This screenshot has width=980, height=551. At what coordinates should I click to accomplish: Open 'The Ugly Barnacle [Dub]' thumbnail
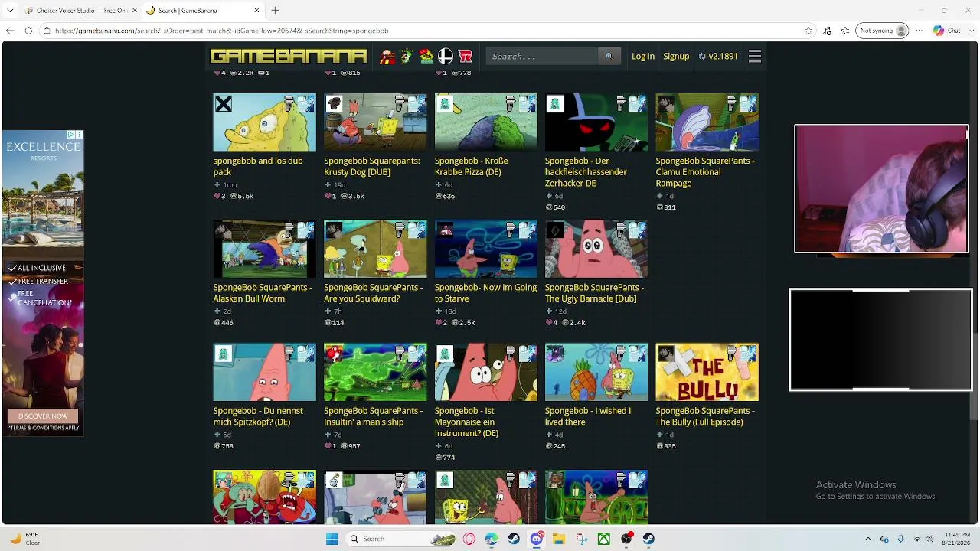596,249
